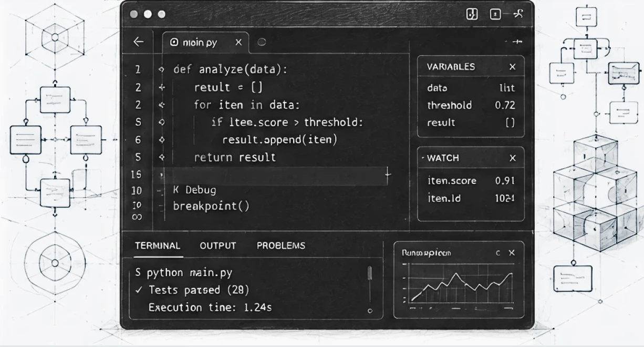
Task: Click the K Debug label in editor
Action: tap(194, 190)
